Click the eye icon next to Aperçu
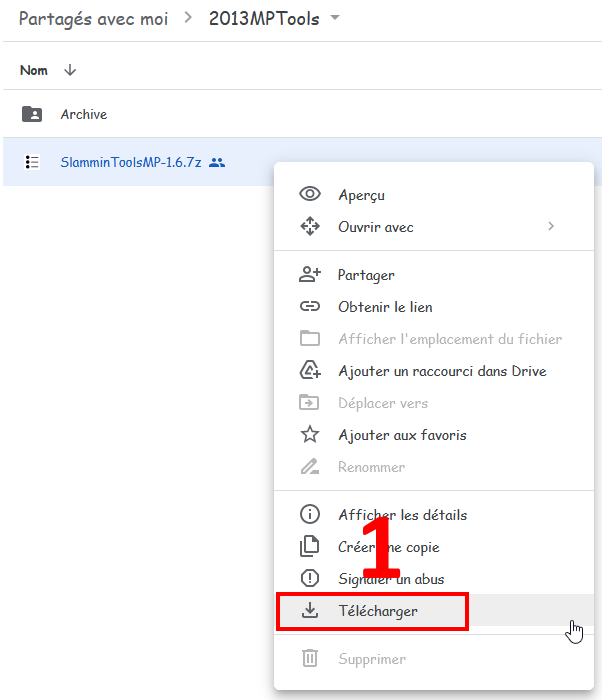Viewport: 602px width, 700px height. click(x=310, y=195)
